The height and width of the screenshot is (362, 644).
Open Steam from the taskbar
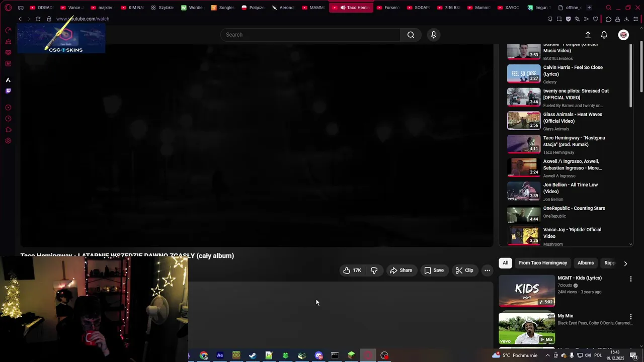(253, 355)
